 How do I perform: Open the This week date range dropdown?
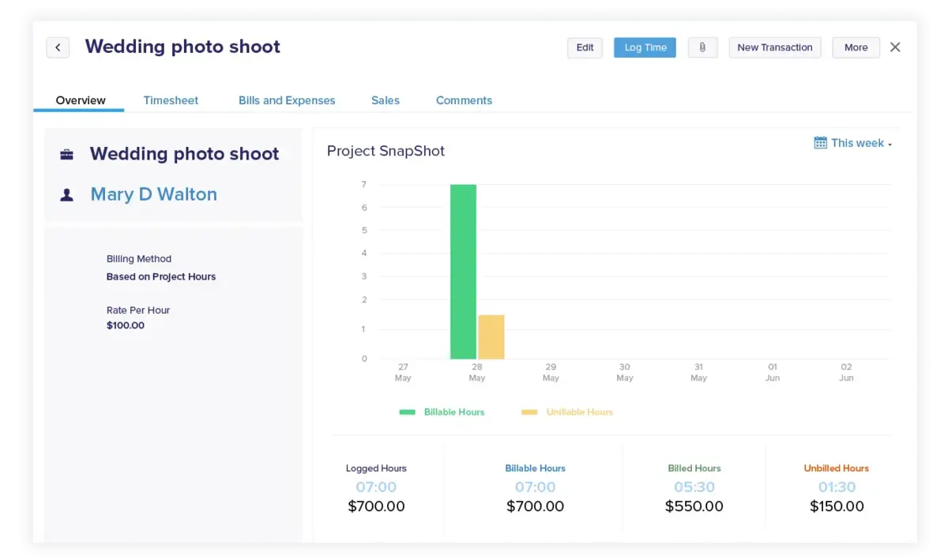coord(857,143)
